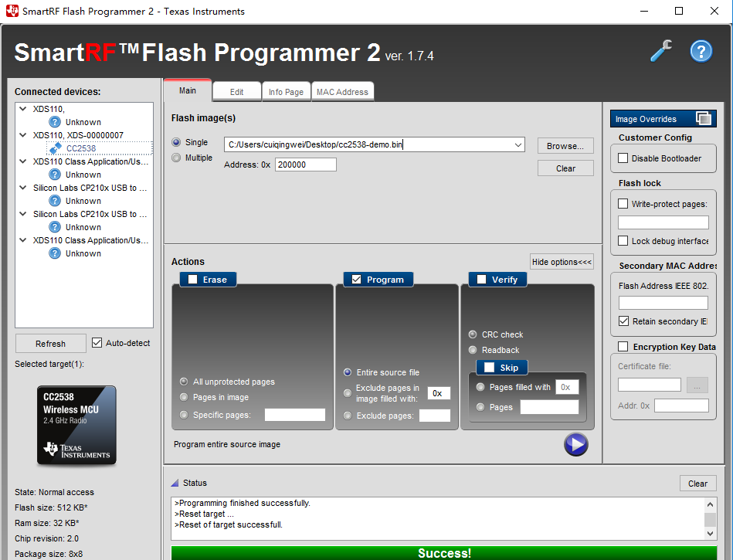Collapse the XDS110, XDS-00000007 tree node
733x560 pixels.
[x=24, y=135]
